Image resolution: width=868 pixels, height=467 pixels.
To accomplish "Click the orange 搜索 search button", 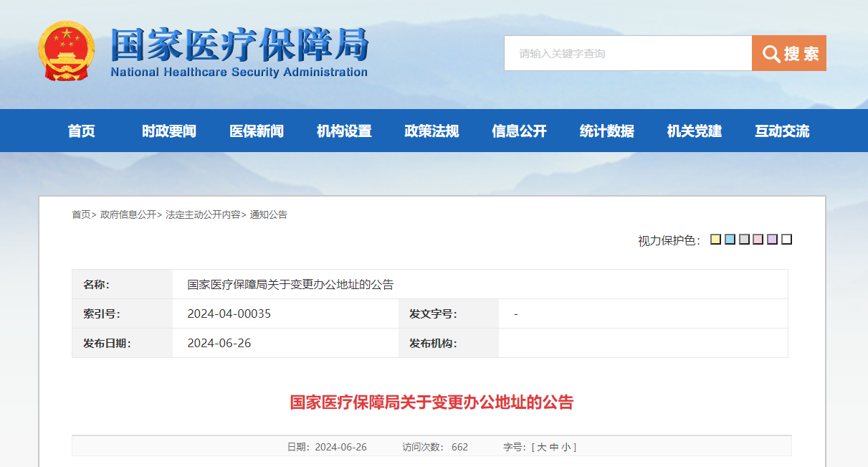I will point(788,53).
